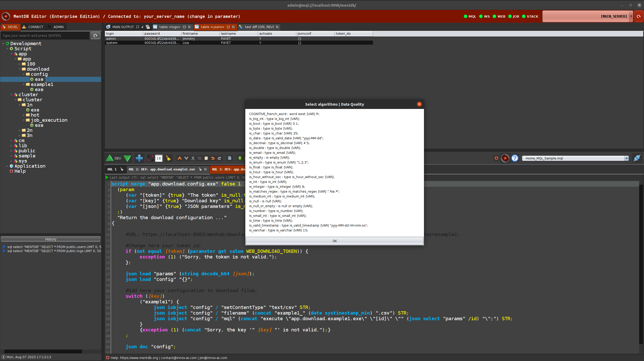The height and width of the screenshot is (361, 644).
Task: Expand the 2n folder
Action: [20, 130]
